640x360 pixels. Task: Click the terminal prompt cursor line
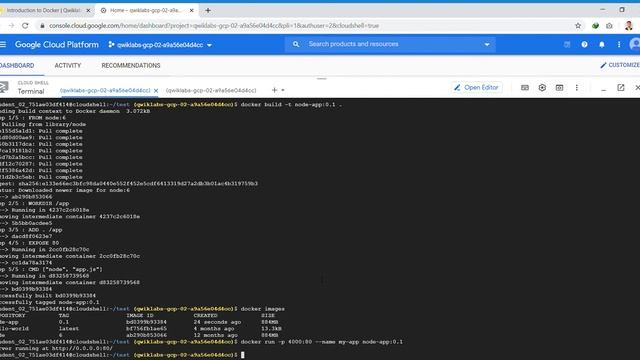click(122, 355)
